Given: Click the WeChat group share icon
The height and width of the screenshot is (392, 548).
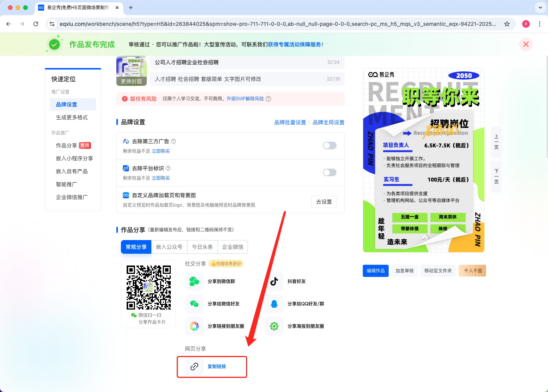Looking at the screenshot, I should coord(194,281).
